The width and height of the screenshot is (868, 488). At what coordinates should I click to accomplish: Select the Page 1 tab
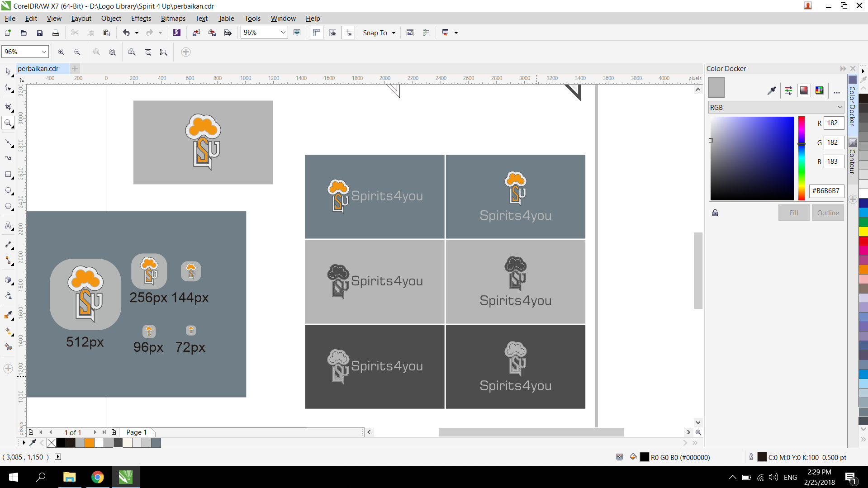tap(137, 432)
